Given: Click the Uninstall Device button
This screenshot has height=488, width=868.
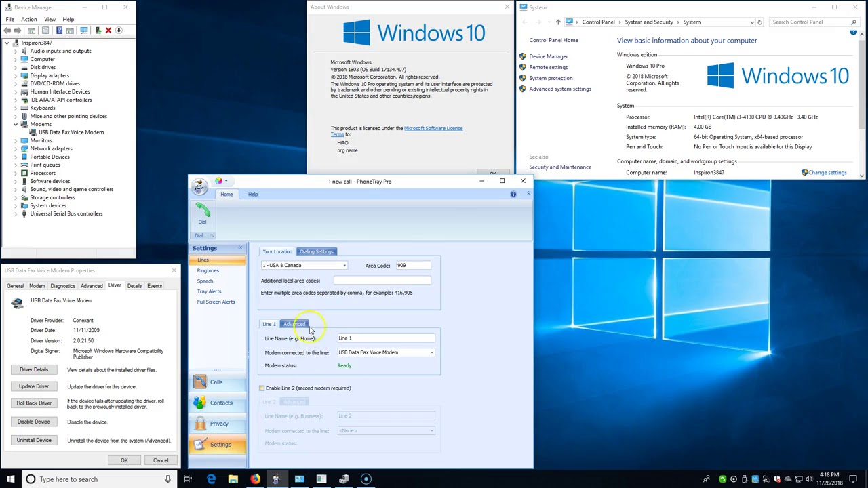Looking at the screenshot, I should click(x=34, y=441).
